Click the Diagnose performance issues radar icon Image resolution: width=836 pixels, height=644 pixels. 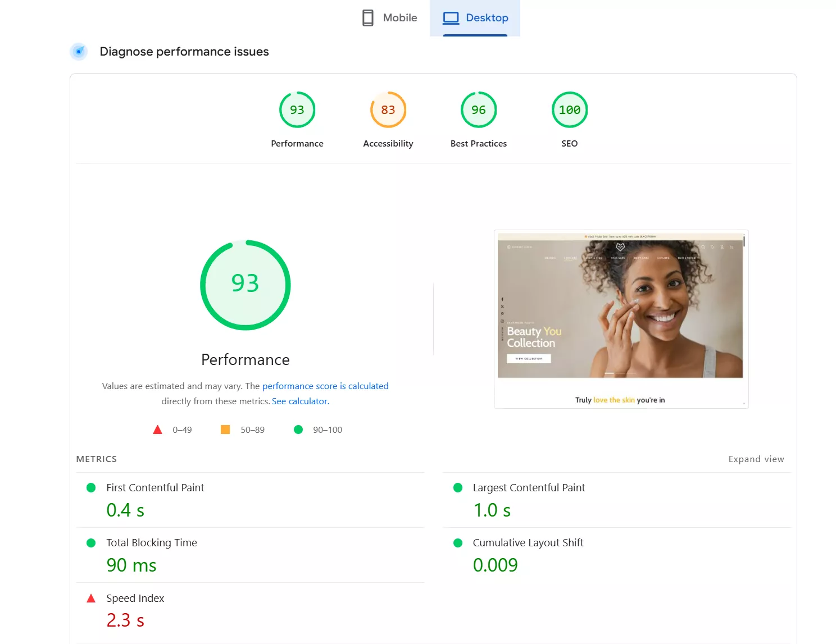click(x=79, y=52)
